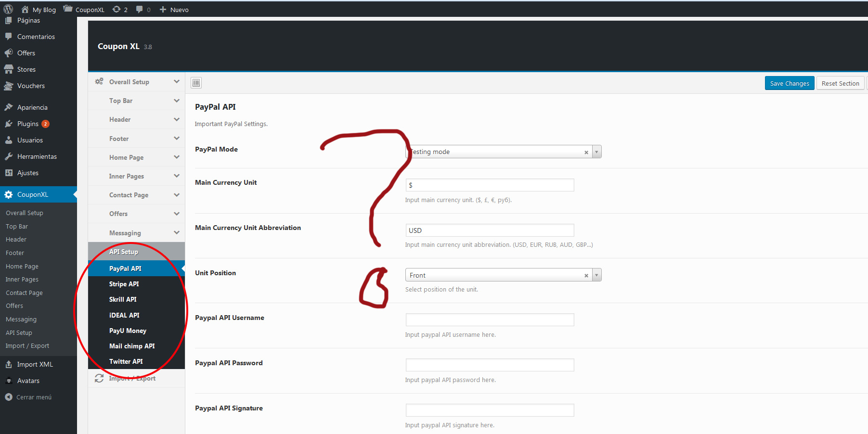Open the Páginas menu item

pos(28,20)
